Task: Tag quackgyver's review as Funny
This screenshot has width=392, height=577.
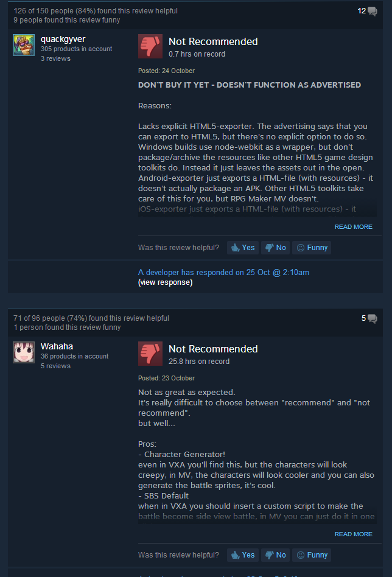Action: tap(312, 248)
